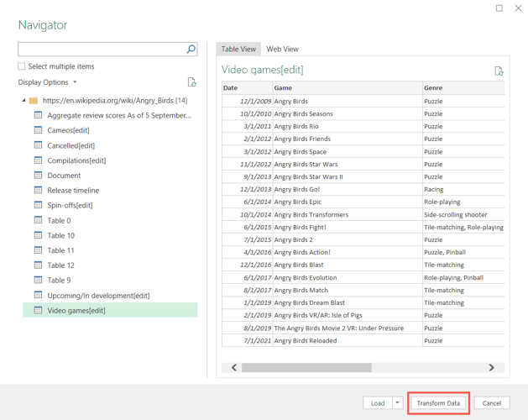Click the Transform Data button
Viewport: 528px width, 420px height.
click(x=438, y=403)
